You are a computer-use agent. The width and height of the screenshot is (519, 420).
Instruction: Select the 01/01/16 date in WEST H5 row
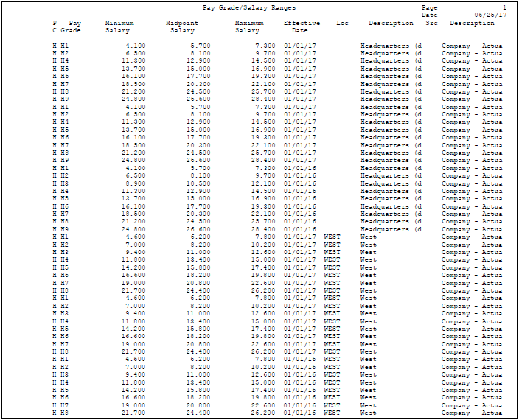click(x=300, y=390)
